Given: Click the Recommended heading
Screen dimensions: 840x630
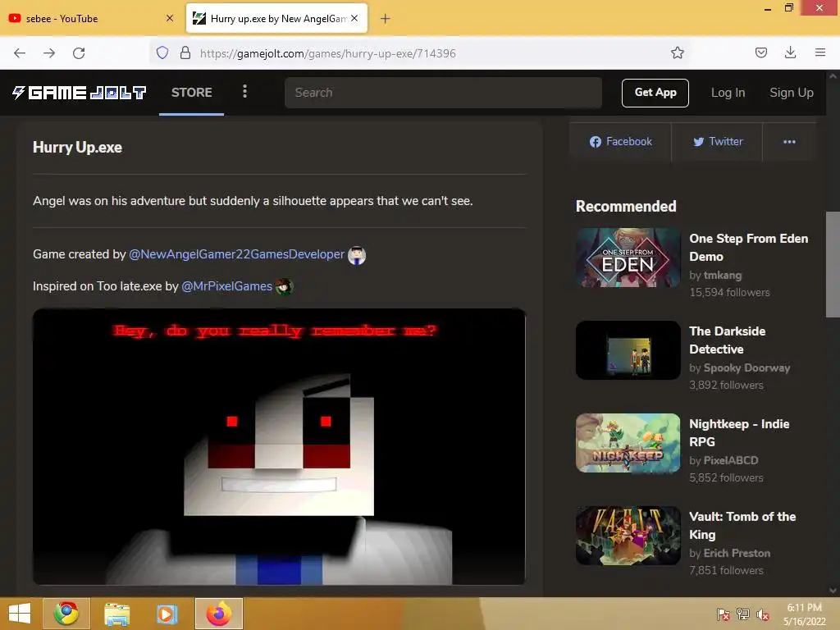Looking at the screenshot, I should pos(626,206).
